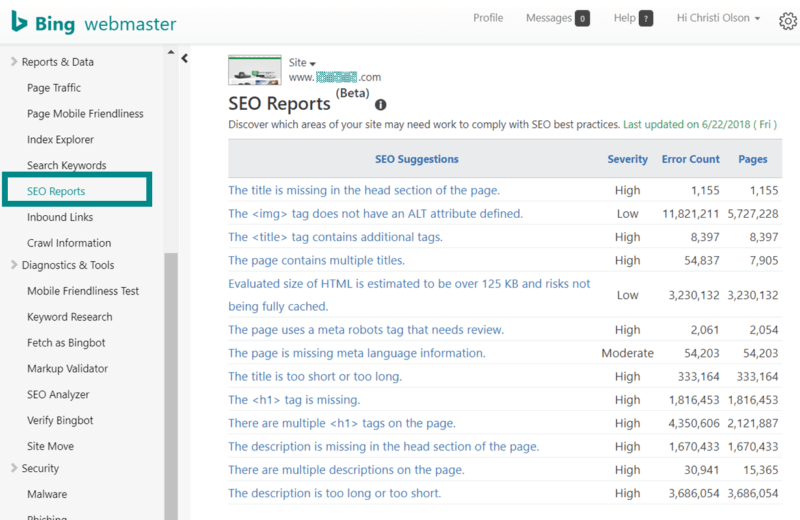This screenshot has width=800, height=520.
Task: Open Markup Validator tool
Action: pos(67,368)
